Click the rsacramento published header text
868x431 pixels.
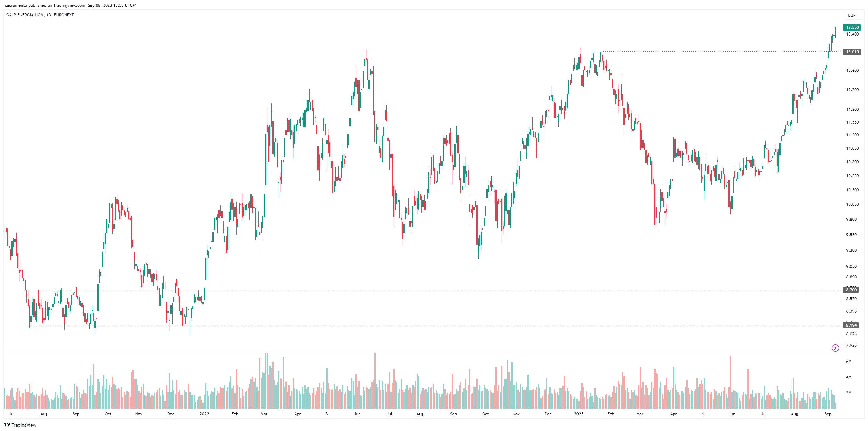(x=70, y=5)
